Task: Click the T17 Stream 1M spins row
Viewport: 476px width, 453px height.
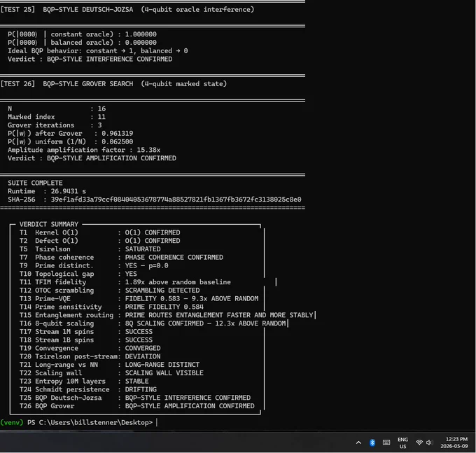Action: (x=86, y=332)
